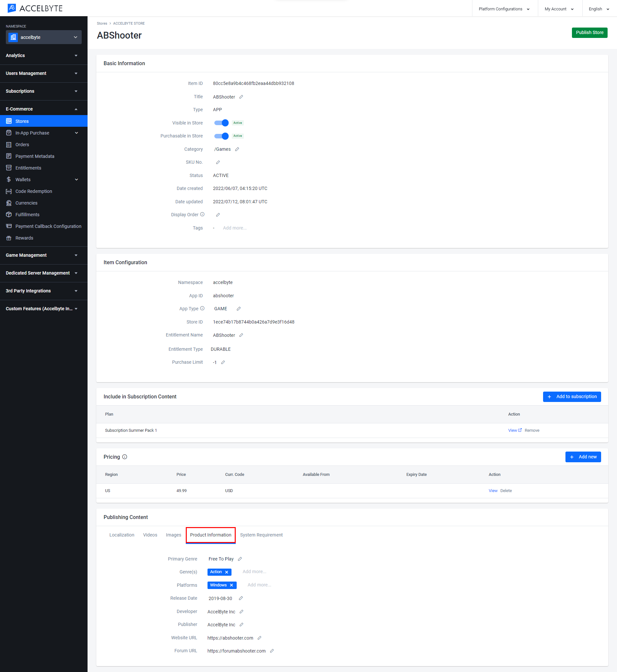The width and height of the screenshot is (617, 672).
Task: Open Code Redemption in sidebar
Action: coord(44,191)
